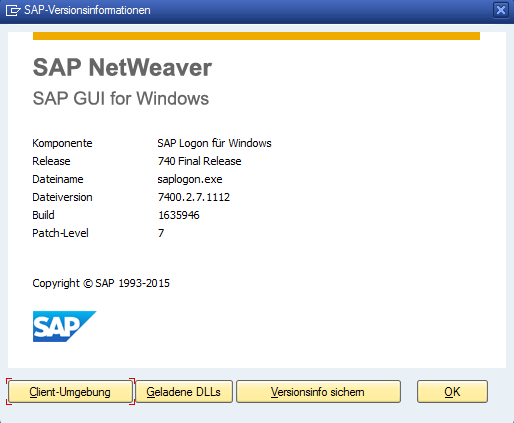The image size is (514, 423).
Task: Click the title bar system menu icon
Action: click(x=13, y=10)
